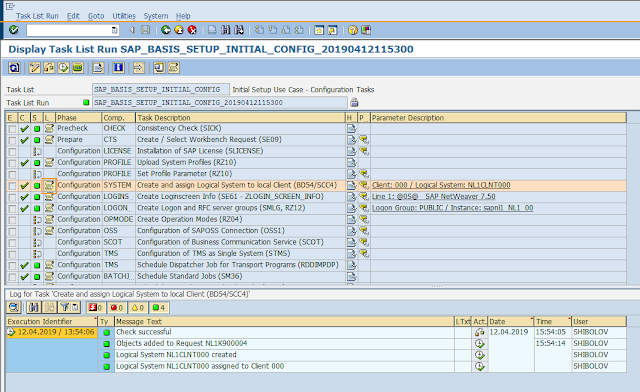Image resolution: width=640 pixels, height=392 pixels.
Task: Click the lock icon beside Task List Run field
Action: (354, 102)
